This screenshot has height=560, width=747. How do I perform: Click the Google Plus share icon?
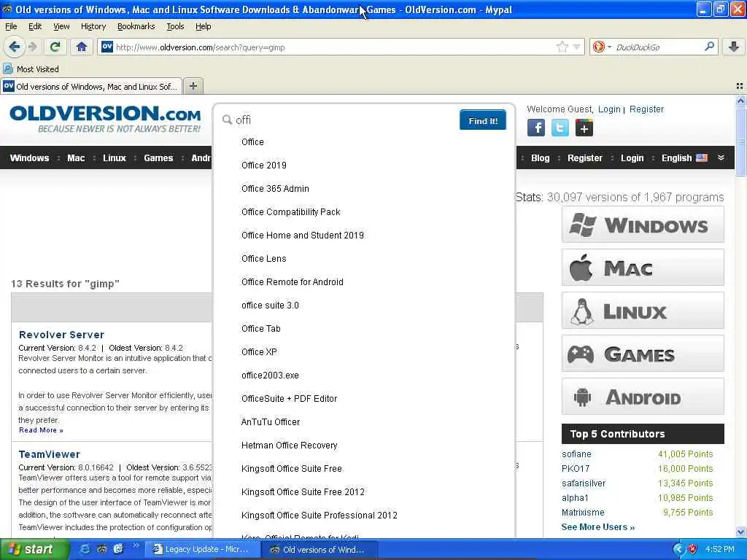tap(584, 128)
